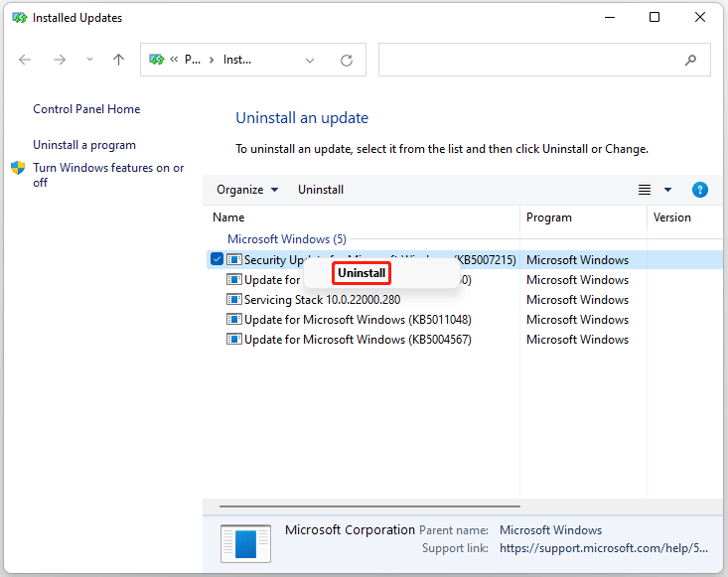This screenshot has height=577, width=728.
Task: Click the change view list icon
Action: coord(645,190)
